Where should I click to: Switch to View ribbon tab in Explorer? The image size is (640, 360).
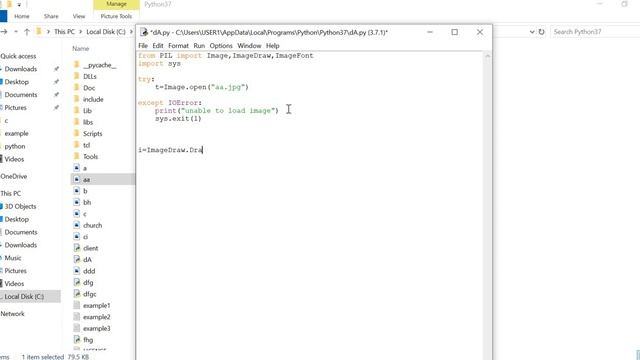(x=79, y=16)
